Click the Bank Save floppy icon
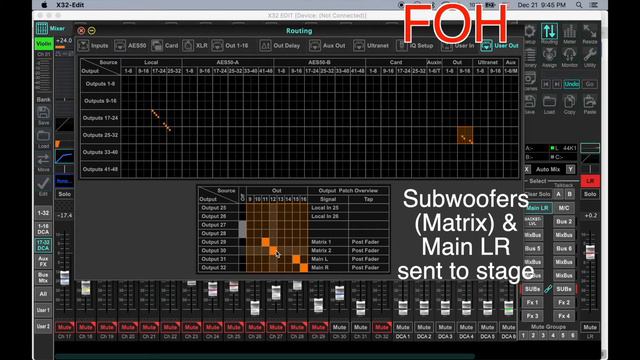 tap(43, 113)
